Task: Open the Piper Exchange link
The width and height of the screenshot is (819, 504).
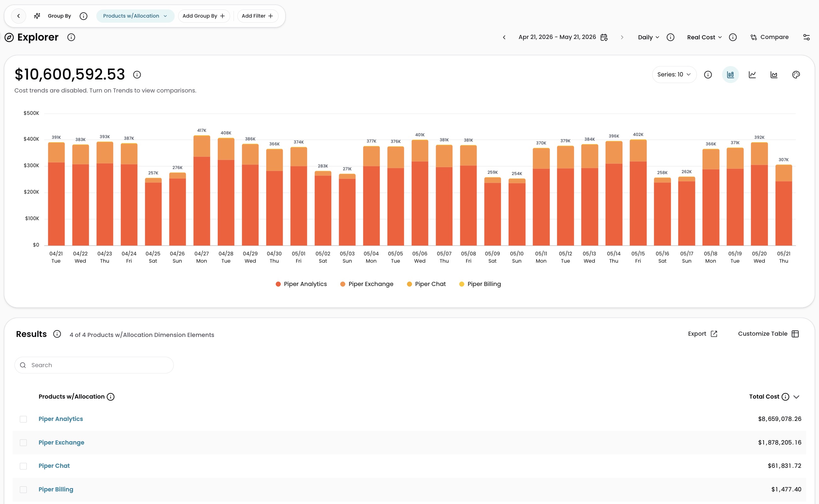Action: click(x=61, y=443)
